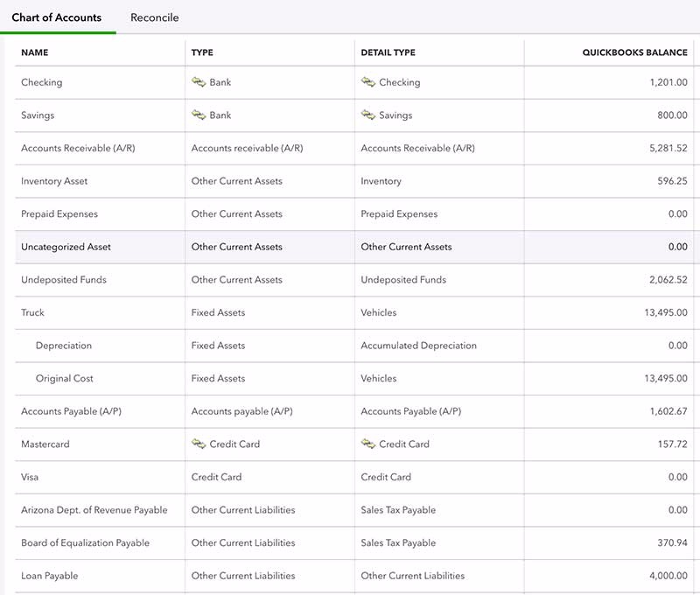This screenshot has width=700, height=595.
Task: Click the Undeposited Funds balance 2,062.52
Action: (x=668, y=279)
